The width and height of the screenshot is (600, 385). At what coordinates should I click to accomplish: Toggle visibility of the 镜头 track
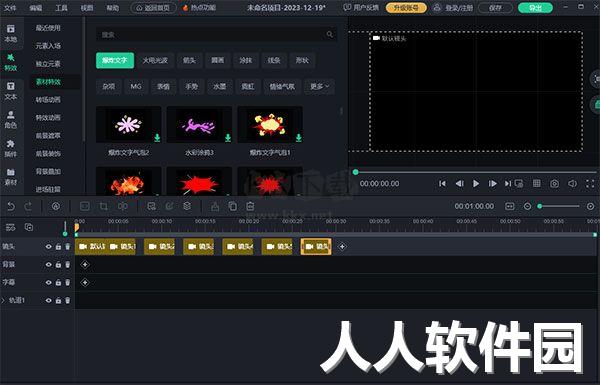48,247
